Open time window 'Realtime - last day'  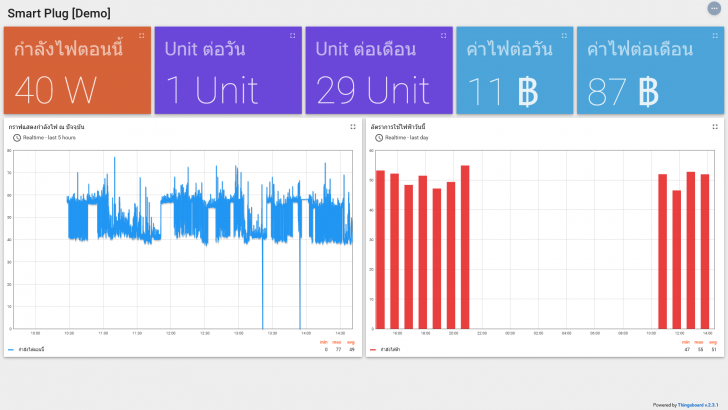click(402, 138)
